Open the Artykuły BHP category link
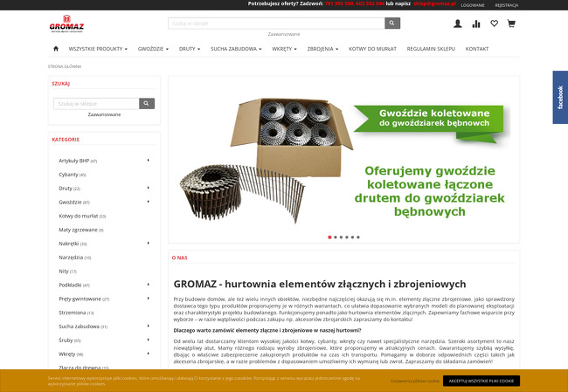 78,161
